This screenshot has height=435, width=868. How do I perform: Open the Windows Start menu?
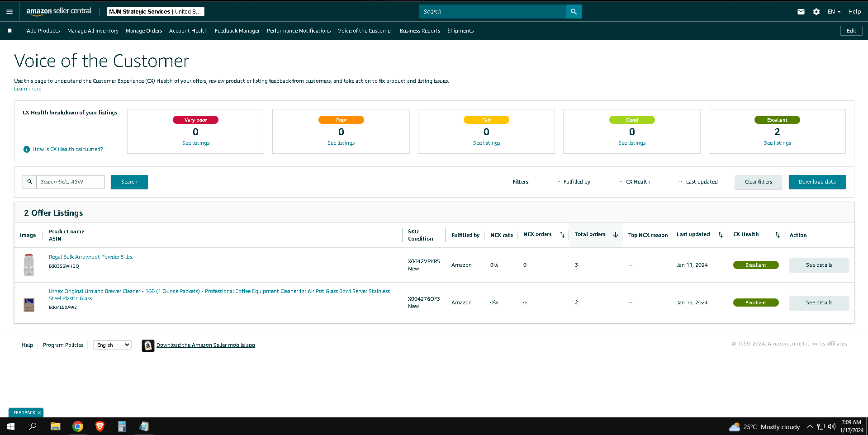click(x=11, y=426)
